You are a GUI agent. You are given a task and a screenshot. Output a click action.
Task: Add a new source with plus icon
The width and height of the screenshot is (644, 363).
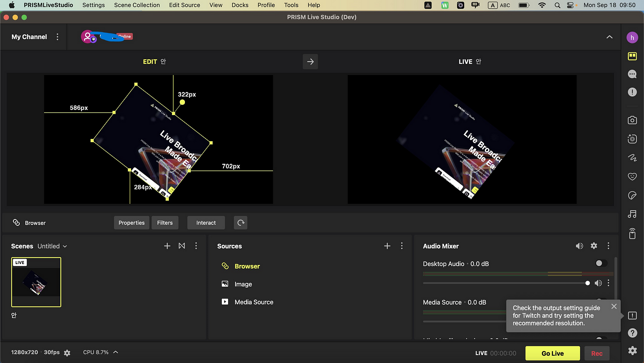pos(387,246)
